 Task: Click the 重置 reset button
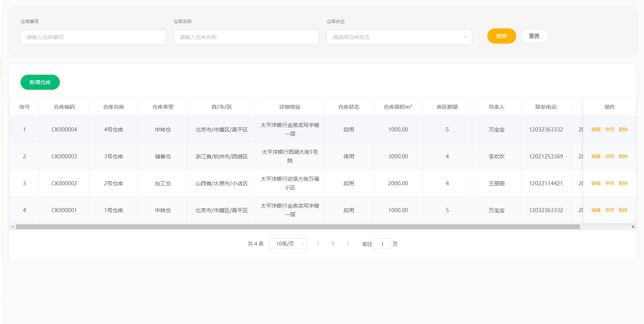coord(534,36)
